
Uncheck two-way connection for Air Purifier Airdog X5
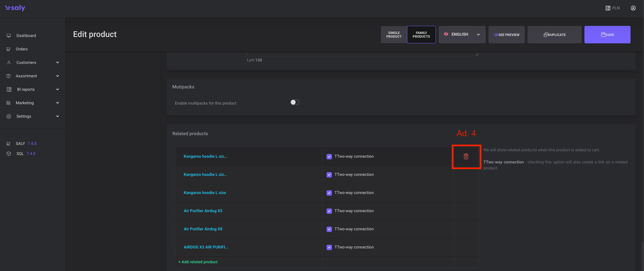coord(329,211)
